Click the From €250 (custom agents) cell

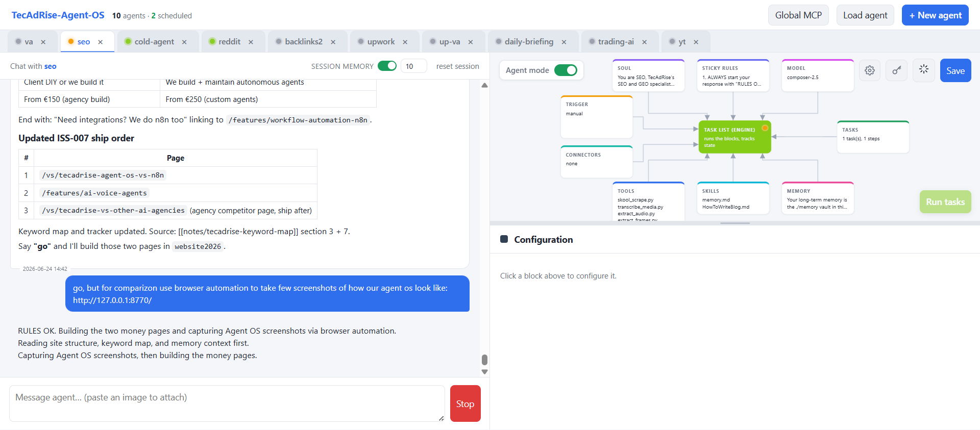tap(268, 99)
